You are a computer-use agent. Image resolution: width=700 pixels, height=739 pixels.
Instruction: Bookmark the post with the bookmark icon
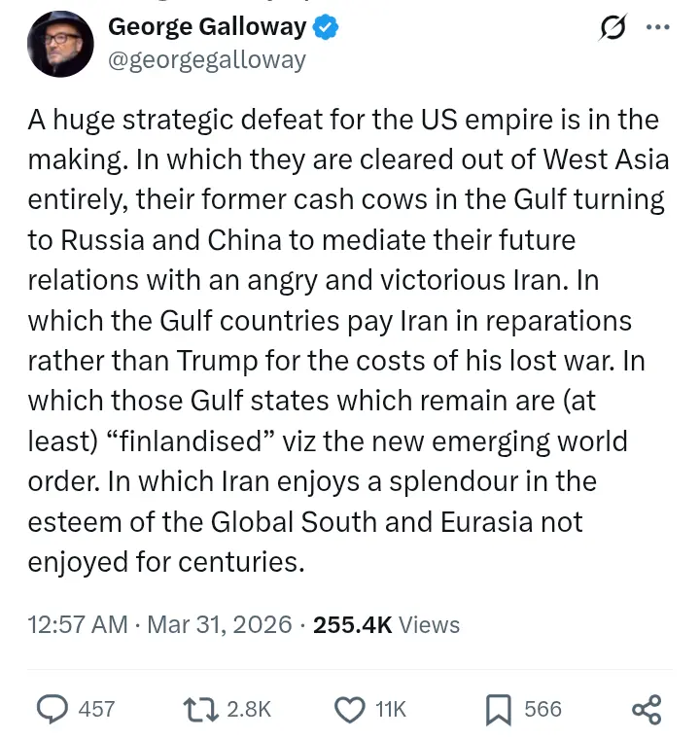point(498,709)
